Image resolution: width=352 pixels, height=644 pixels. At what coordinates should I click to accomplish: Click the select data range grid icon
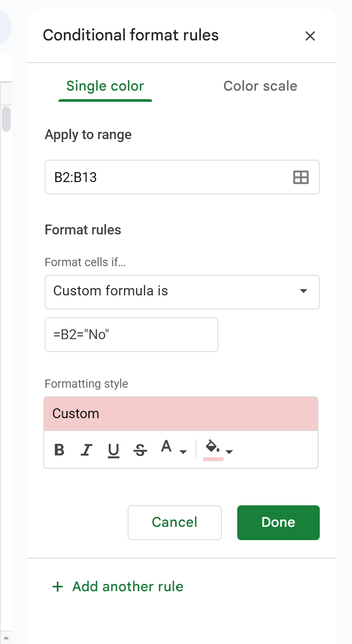click(x=301, y=177)
